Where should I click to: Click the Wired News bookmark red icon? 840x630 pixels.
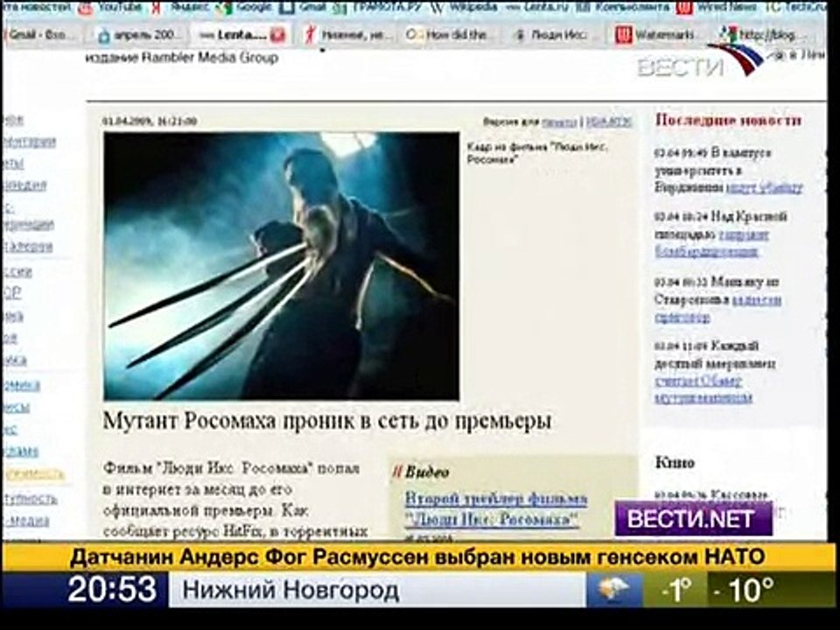tap(682, 8)
